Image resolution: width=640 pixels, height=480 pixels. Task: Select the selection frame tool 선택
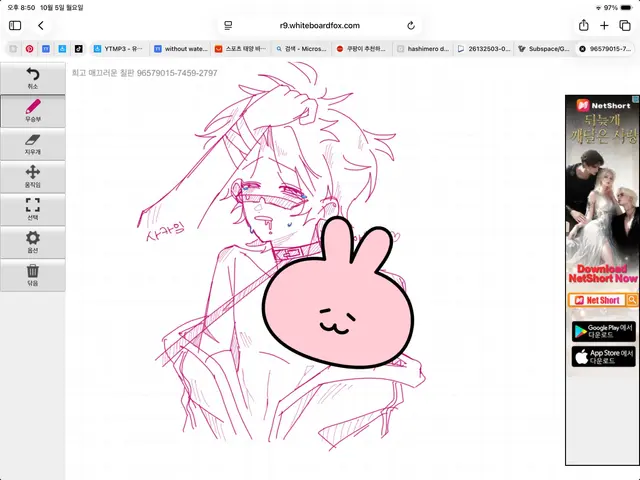tap(33, 209)
